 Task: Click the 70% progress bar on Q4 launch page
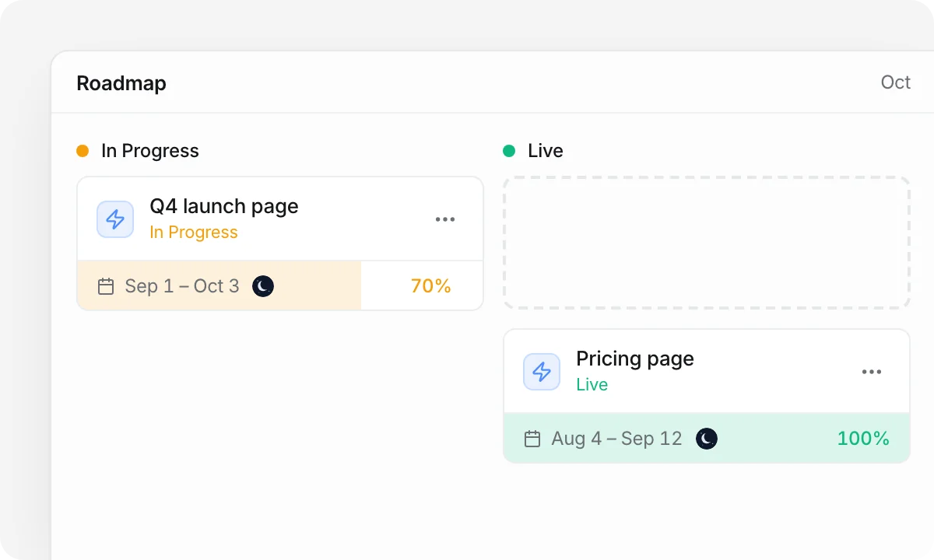point(280,286)
